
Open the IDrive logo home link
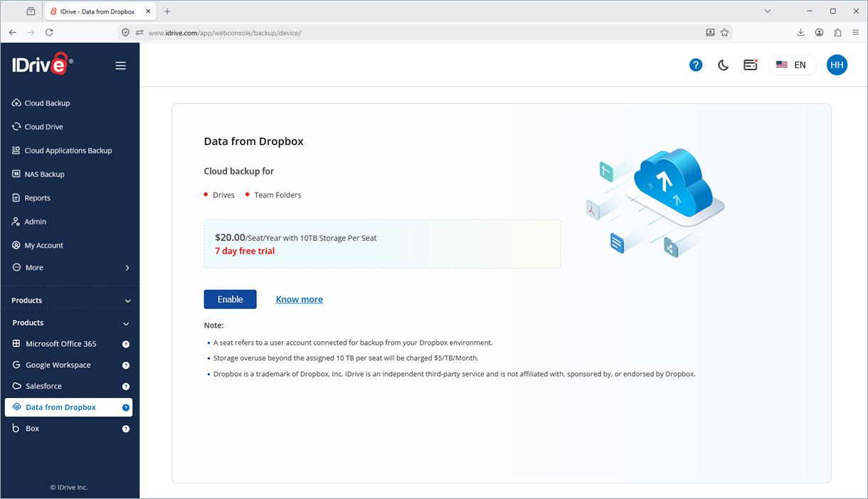coord(42,65)
